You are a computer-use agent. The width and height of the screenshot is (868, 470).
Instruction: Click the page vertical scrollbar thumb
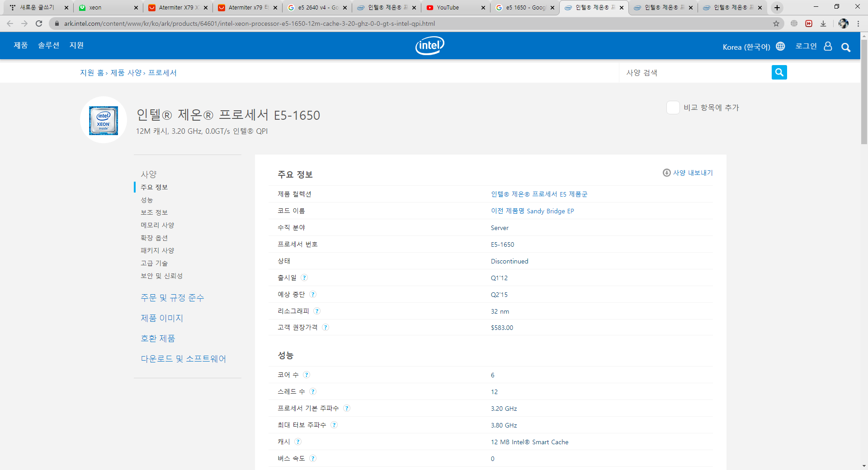click(864, 92)
